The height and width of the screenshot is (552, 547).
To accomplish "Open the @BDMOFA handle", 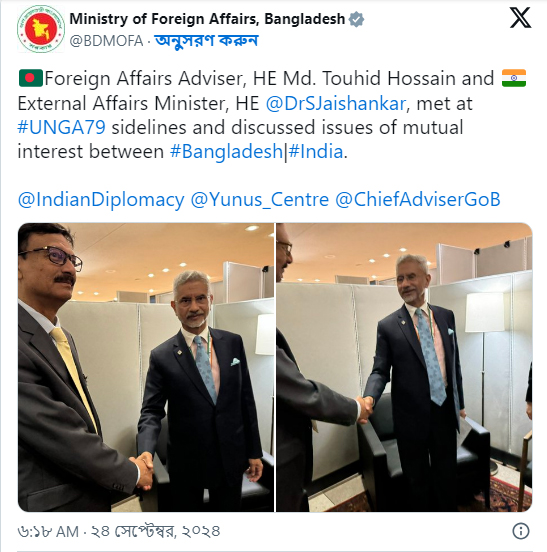I will click(x=106, y=41).
